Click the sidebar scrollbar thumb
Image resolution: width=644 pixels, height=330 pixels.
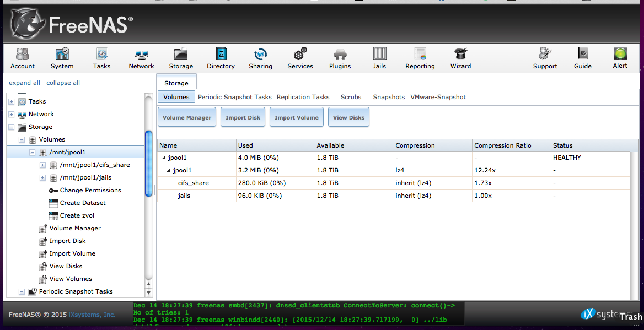pyautogui.click(x=149, y=164)
